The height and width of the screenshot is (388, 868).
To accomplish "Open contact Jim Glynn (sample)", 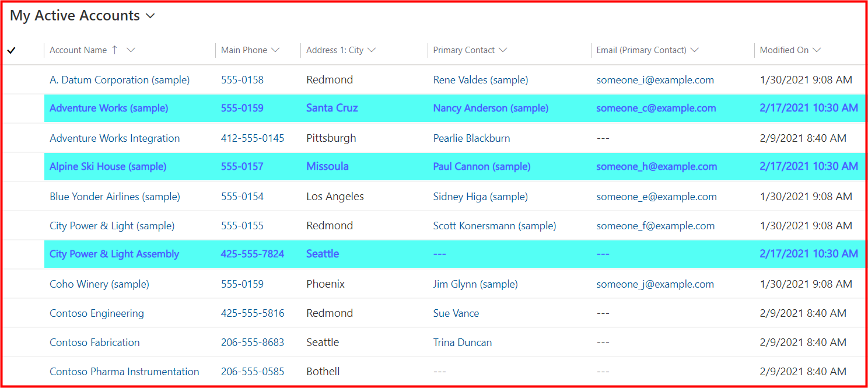I will 475,284.
